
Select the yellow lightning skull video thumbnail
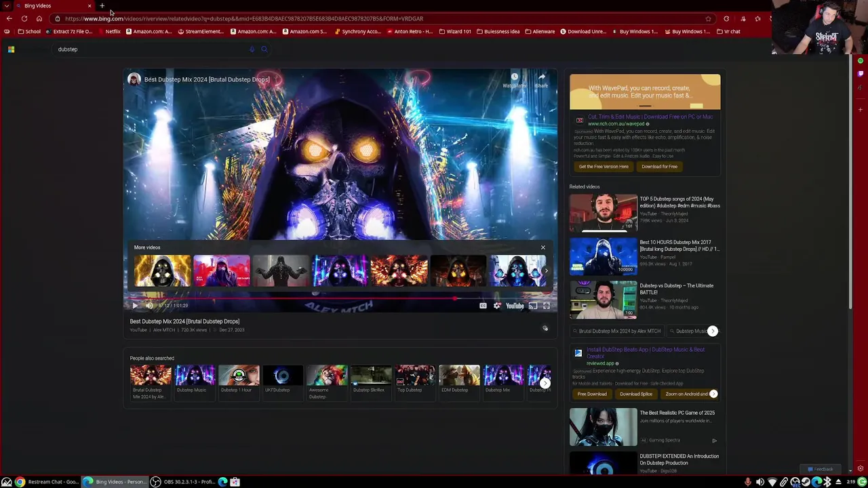[162, 270]
